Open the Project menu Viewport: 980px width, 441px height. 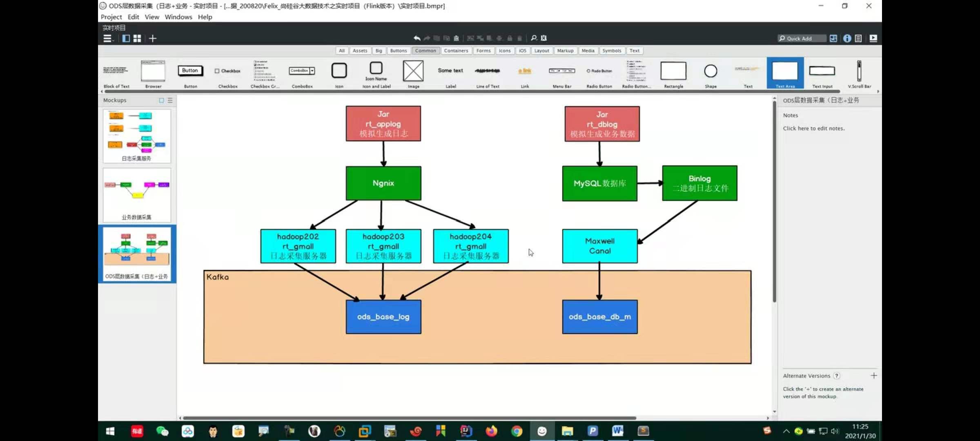[111, 17]
